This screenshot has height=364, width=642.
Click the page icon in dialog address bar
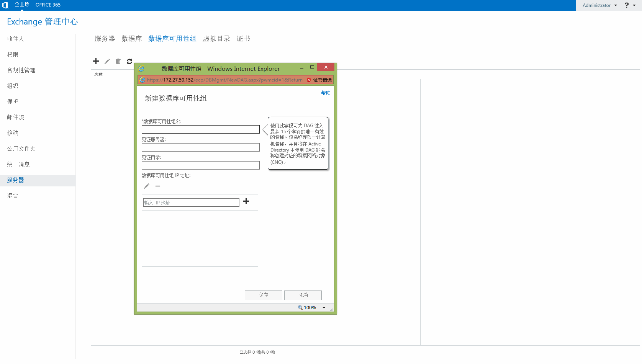point(142,80)
